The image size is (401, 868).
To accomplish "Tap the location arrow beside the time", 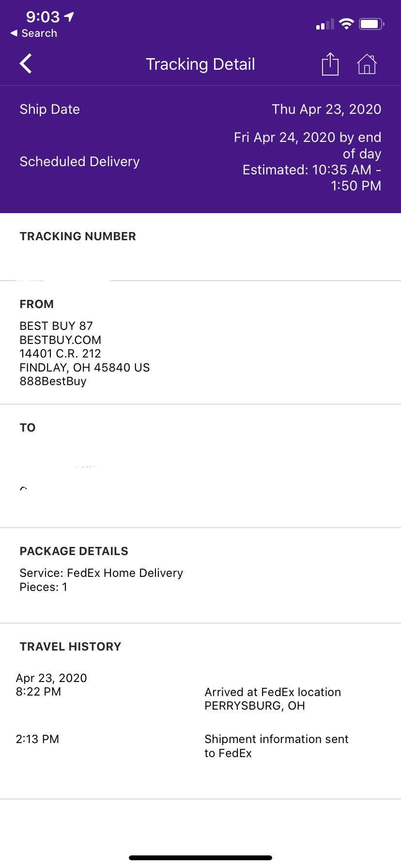I will pos(69,17).
